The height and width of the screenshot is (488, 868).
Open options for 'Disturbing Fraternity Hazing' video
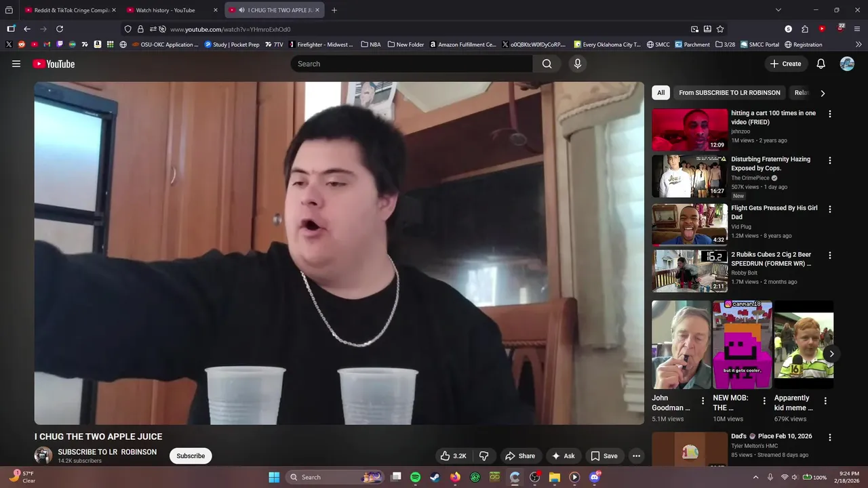pos(829,161)
